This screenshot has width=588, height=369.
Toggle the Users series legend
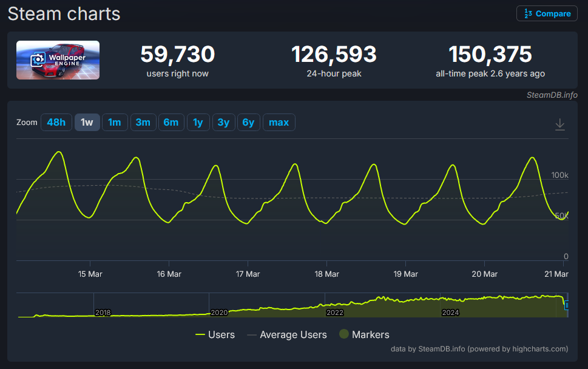click(215, 334)
